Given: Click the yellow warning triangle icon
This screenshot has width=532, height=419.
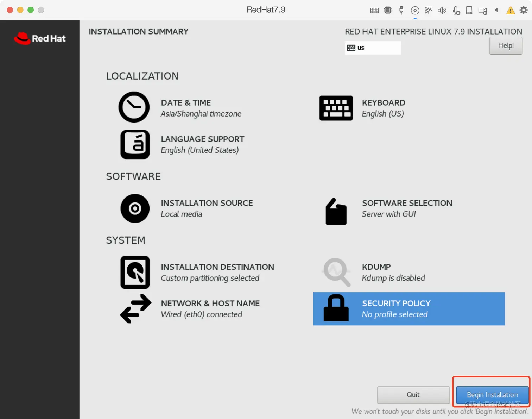Looking at the screenshot, I should coord(511,11).
